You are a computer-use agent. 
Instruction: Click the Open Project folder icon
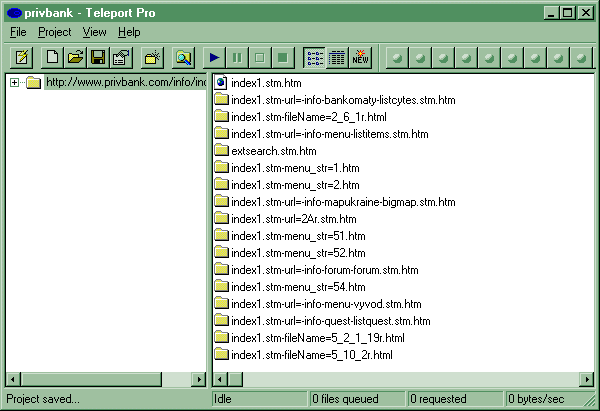point(76,58)
